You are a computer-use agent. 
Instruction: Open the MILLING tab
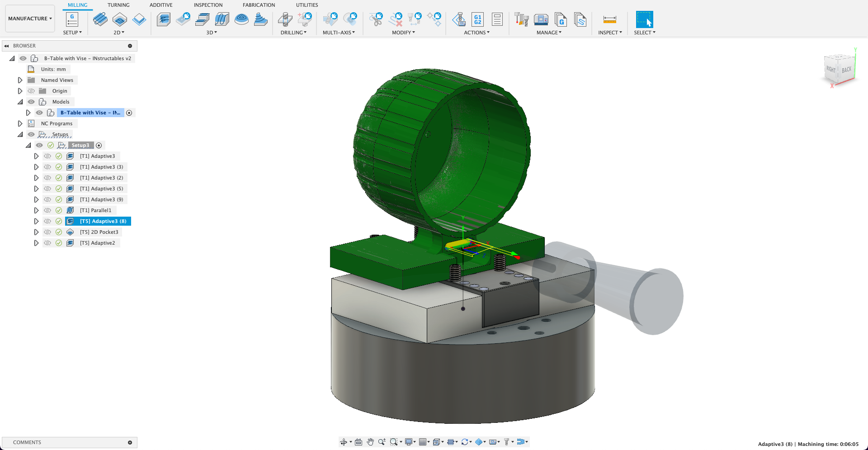click(x=78, y=5)
